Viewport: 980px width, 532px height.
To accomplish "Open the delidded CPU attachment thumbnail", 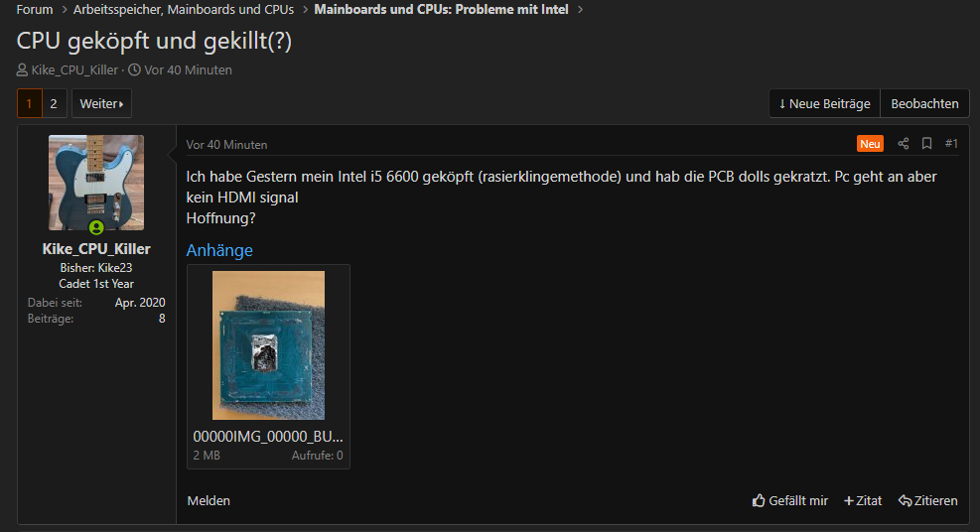I will [x=268, y=344].
